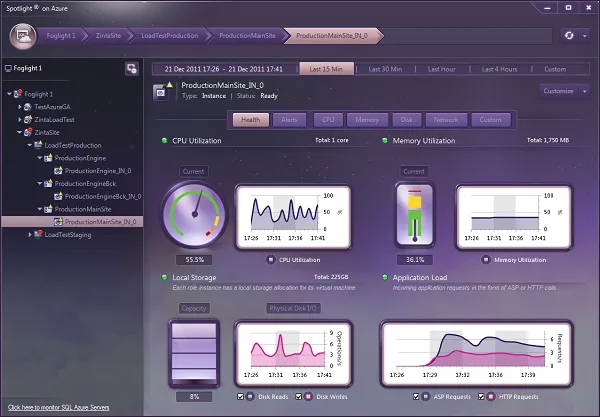Click the Memory Utilization chart legend marker
Viewport: 600px width, 417px height.
(x=486, y=260)
